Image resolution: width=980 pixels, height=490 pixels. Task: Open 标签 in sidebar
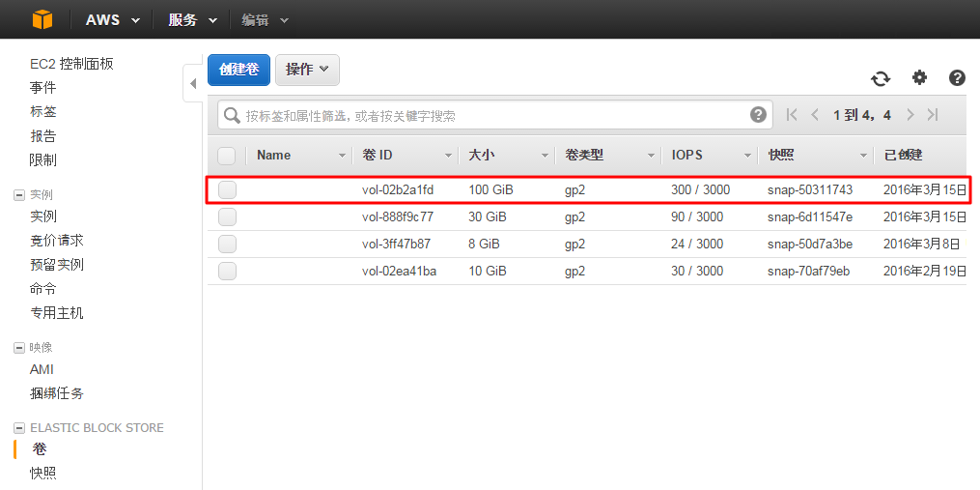coord(43,112)
